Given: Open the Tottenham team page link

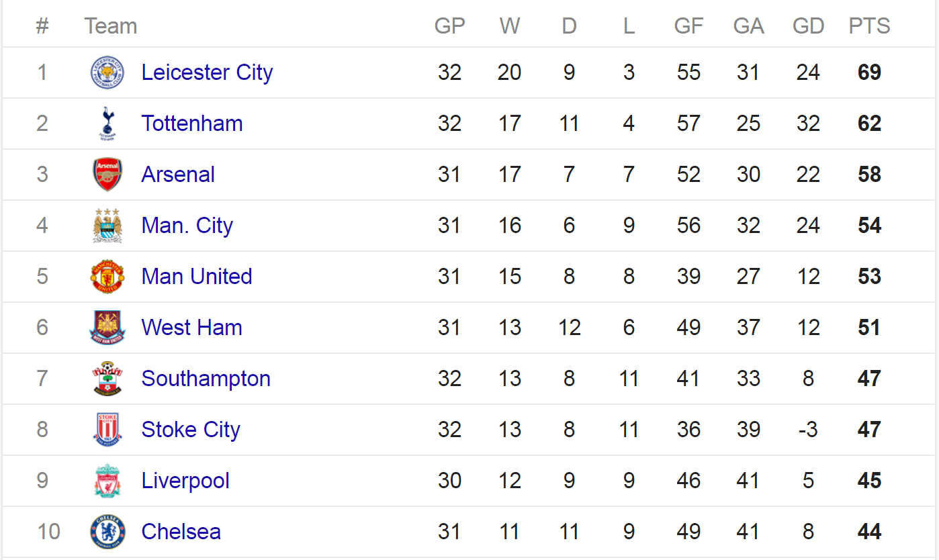Looking at the screenshot, I should (x=192, y=124).
